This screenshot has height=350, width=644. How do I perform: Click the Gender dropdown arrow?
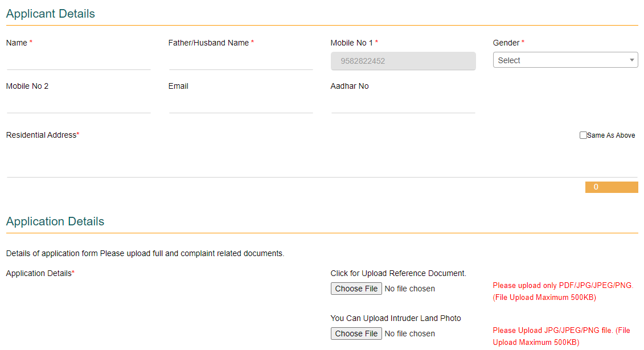point(631,60)
